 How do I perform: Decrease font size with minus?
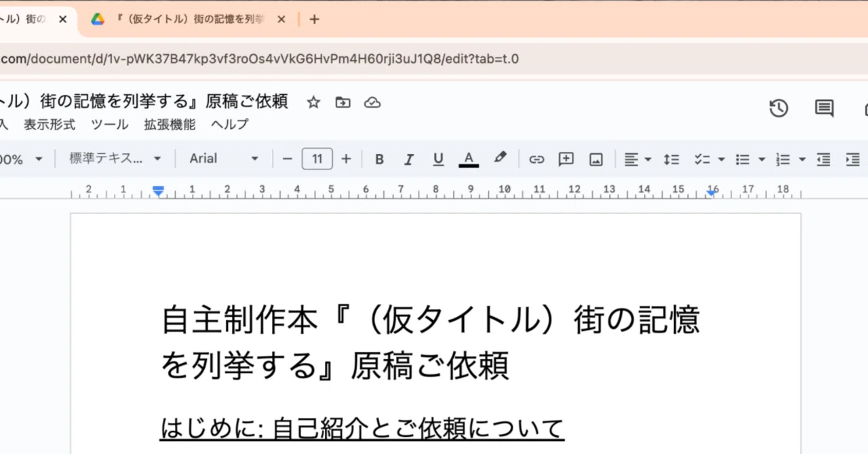[x=287, y=159]
